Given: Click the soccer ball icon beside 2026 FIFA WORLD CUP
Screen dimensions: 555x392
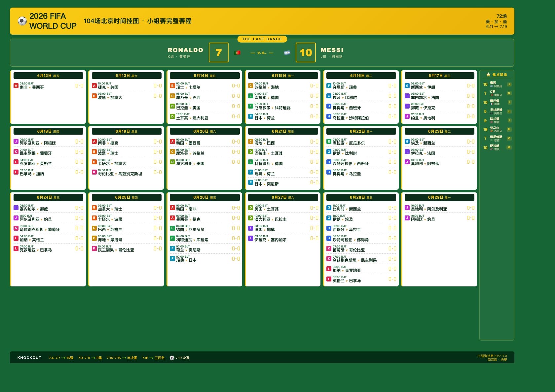Looking at the screenshot, I should (22, 21).
